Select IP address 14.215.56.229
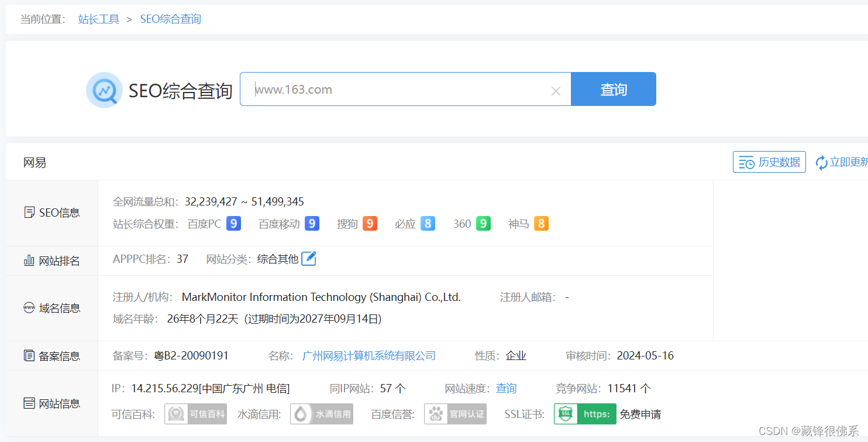The image size is (868, 442). tap(165, 388)
